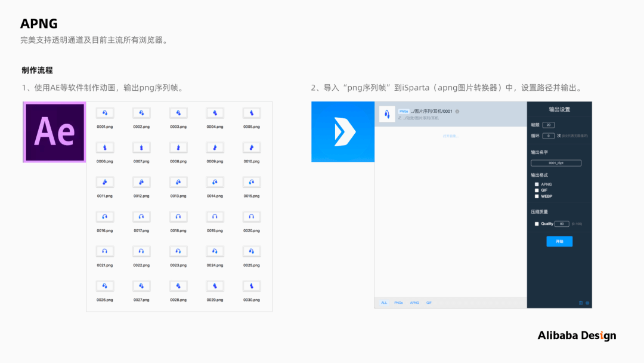Switch to the ALL filter tab
This screenshot has height=363, width=644.
[384, 303]
